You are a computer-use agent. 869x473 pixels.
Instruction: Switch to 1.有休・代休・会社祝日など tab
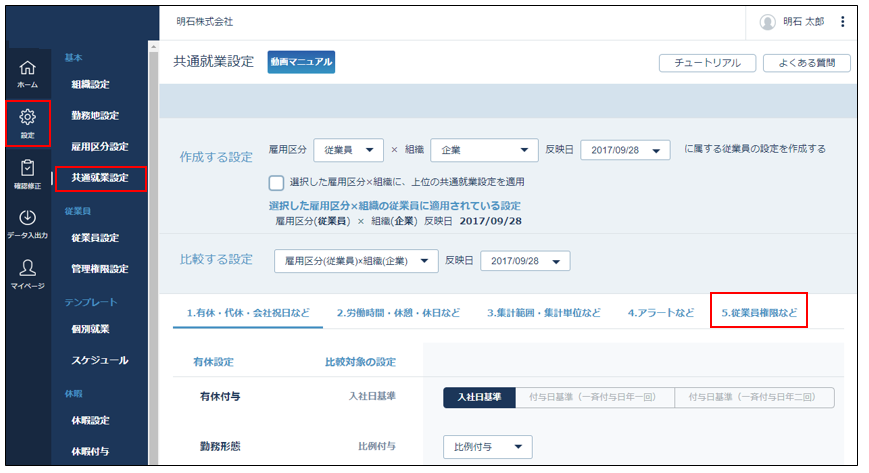pyautogui.click(x=248, y=313)
